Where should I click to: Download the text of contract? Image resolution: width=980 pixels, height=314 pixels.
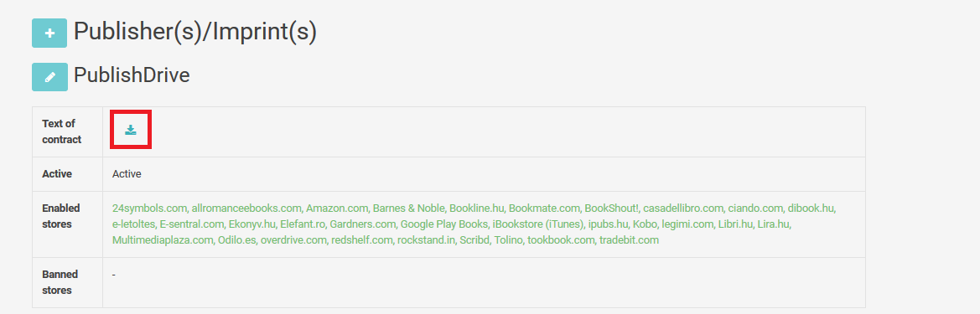click(131, 130)
